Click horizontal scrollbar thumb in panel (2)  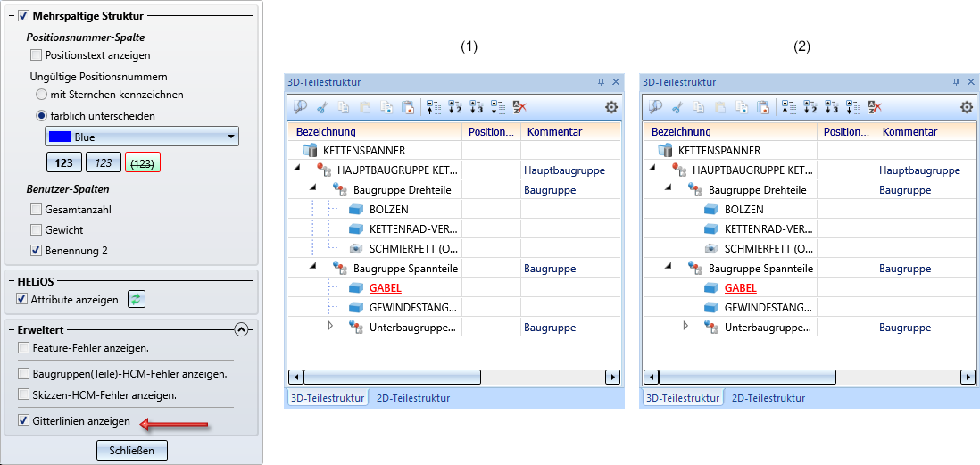pos(747,377)
